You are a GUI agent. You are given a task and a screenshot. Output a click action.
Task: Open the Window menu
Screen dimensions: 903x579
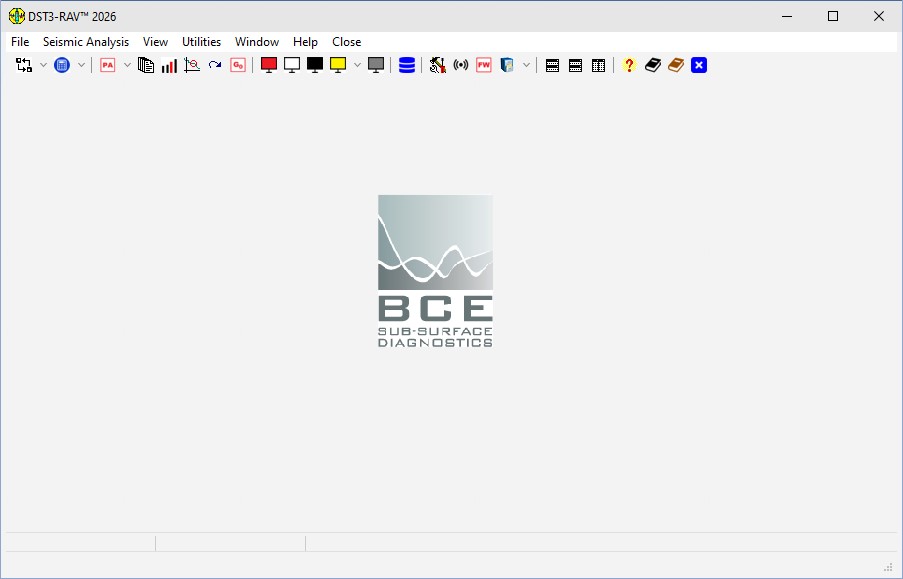coord(257,42)
